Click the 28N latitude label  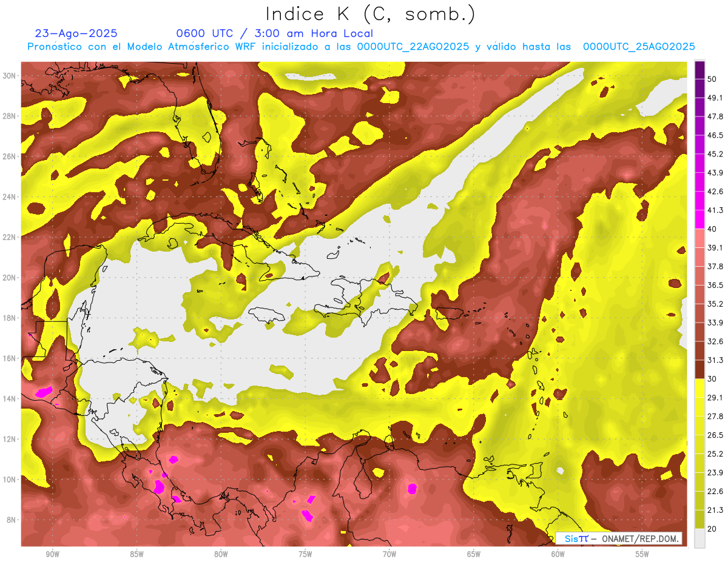click(9, 116)
